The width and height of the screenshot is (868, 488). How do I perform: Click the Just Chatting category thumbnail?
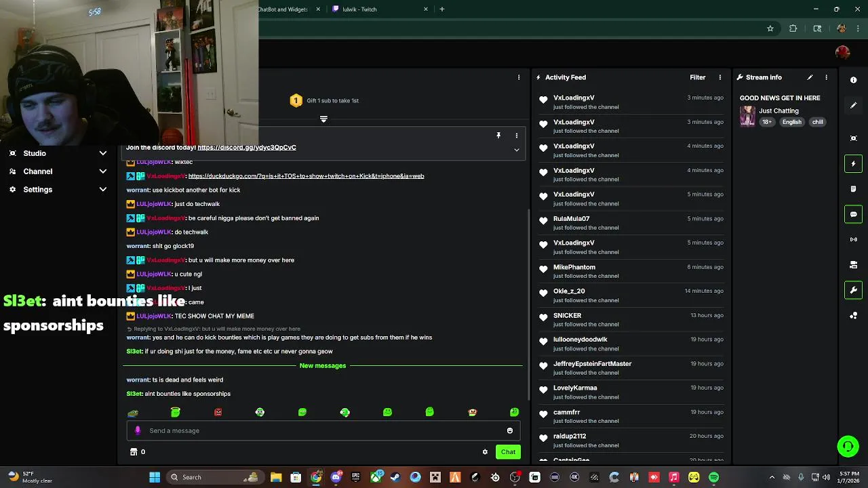pos(747,116)
